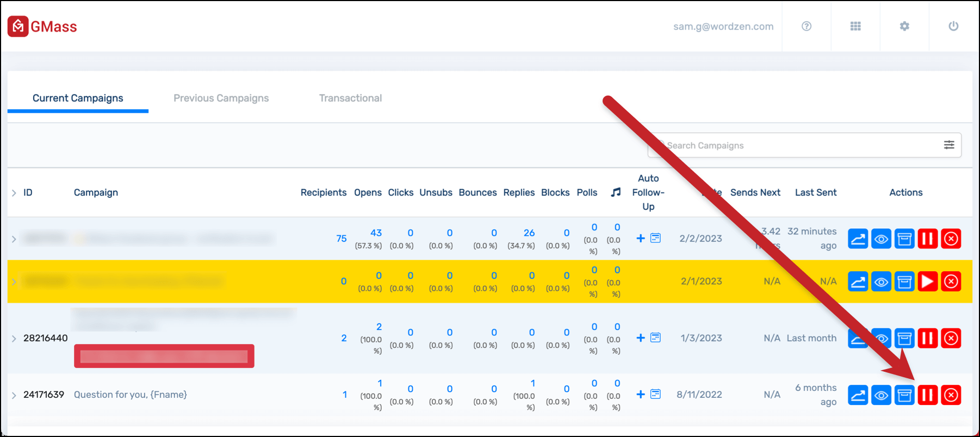
Task: Toggle eye view for campaign 28216440
Action: (x=881, y=338)
